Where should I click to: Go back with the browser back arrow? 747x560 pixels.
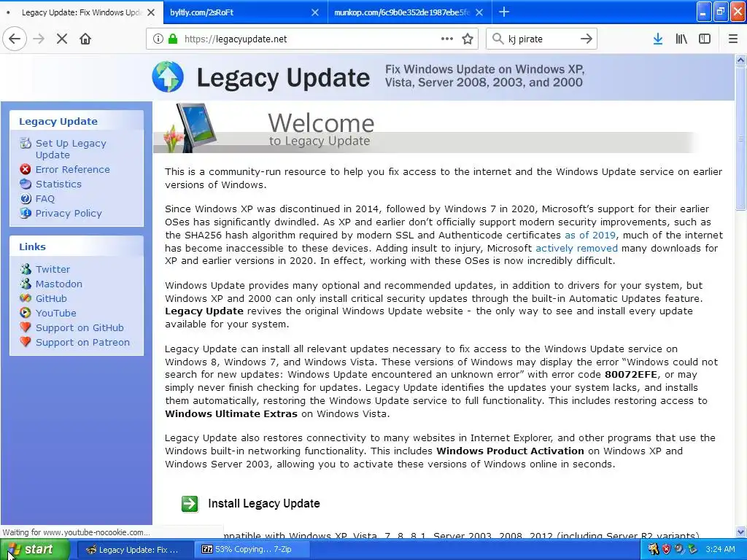pos(15,39)
